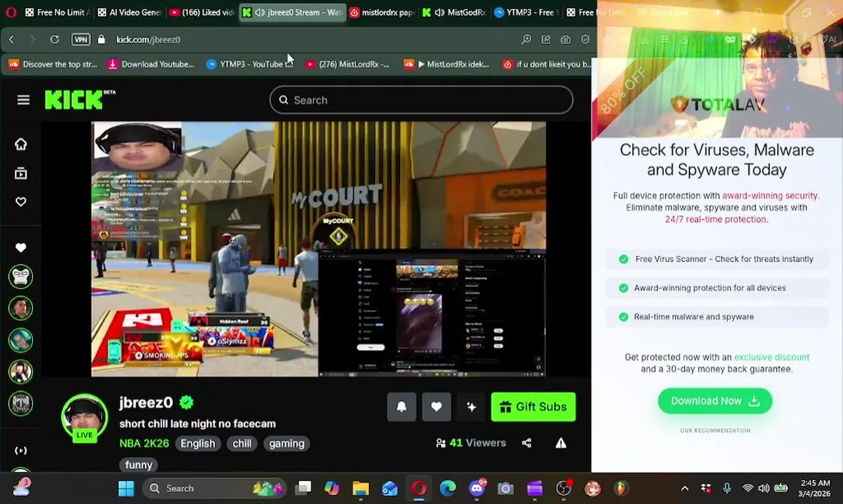The height and width of the screenshot is (504, 843).
Task: Take a snapshot with camera icon in address bar
Action: 566,39
